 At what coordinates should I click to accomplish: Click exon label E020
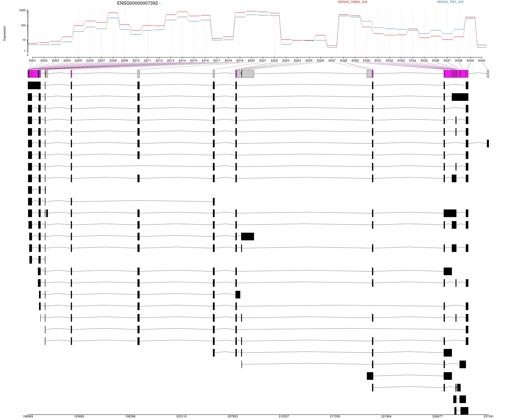click(x=251, y=61)
